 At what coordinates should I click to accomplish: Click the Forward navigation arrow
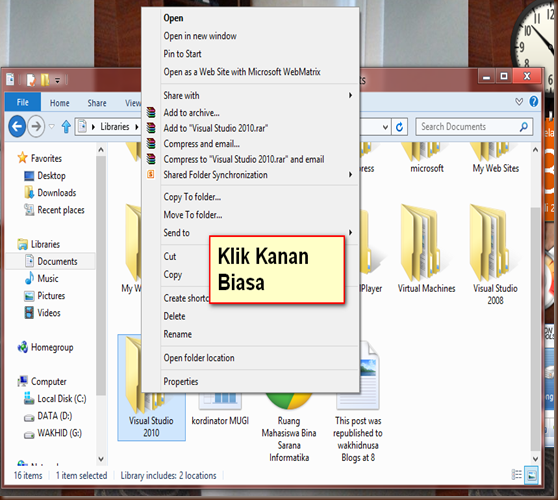tap(36, 126)
